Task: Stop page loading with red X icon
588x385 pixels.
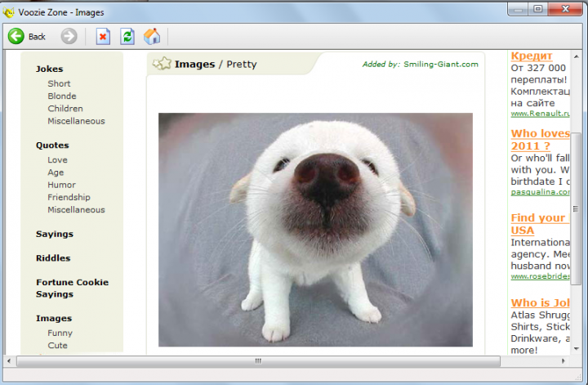Action: pyautogui.click(x=103, y=36)
